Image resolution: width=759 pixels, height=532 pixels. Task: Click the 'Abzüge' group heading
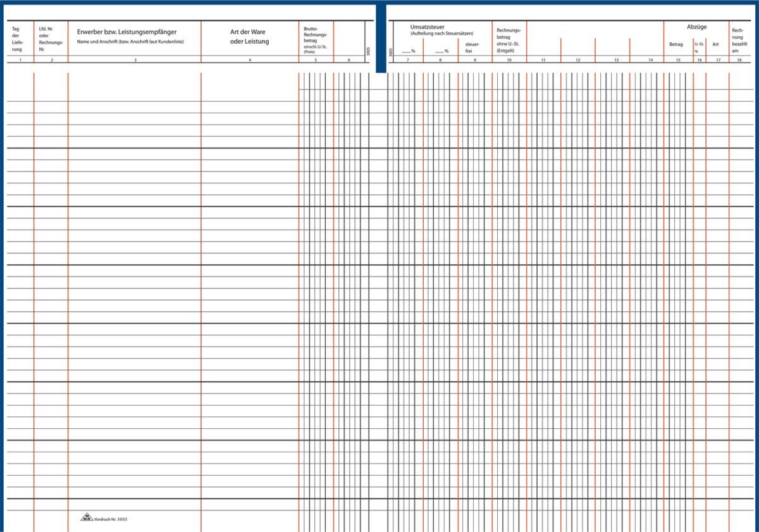tap(696, 27)
